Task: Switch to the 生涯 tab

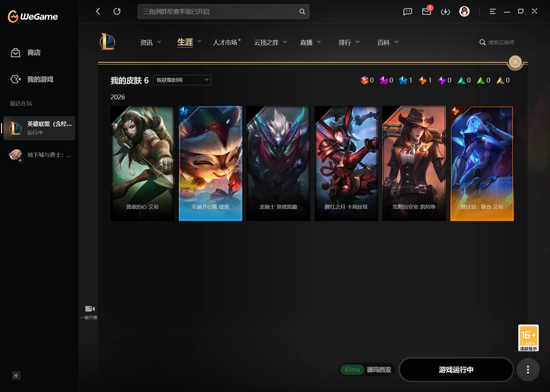Action: (185, 42)
